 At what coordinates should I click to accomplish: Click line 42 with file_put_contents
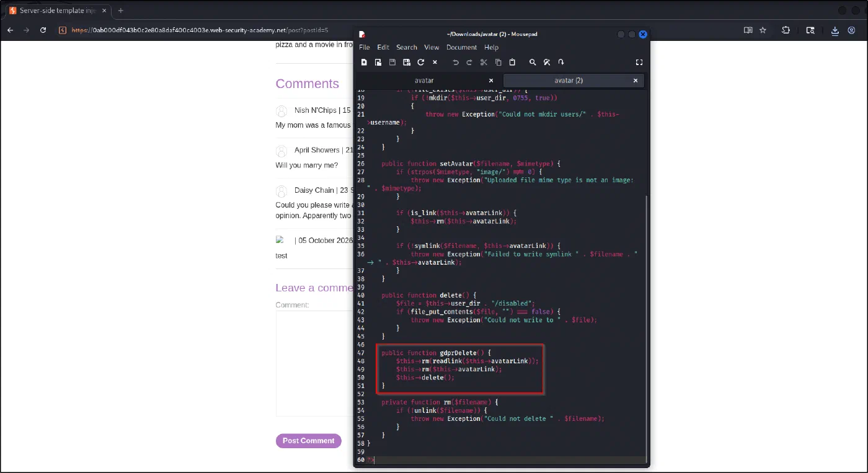tap(478, 312)
